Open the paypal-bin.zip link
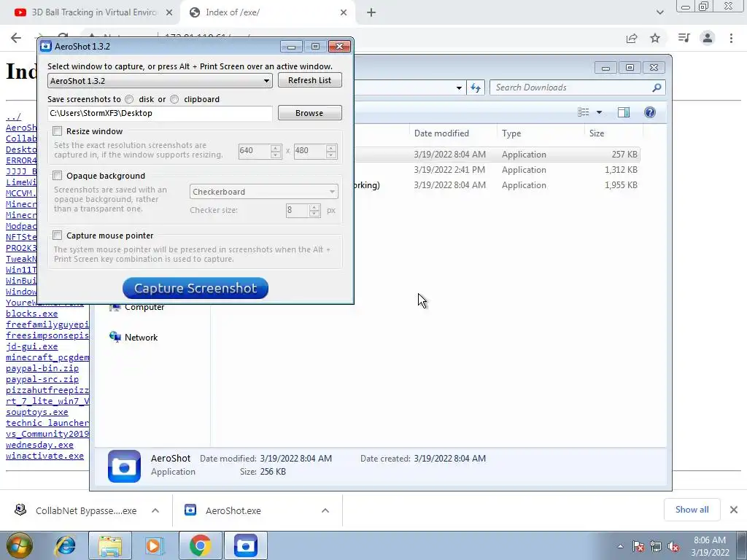The height and width of the screenshot is (560, 747). click(x=42, y=368)
